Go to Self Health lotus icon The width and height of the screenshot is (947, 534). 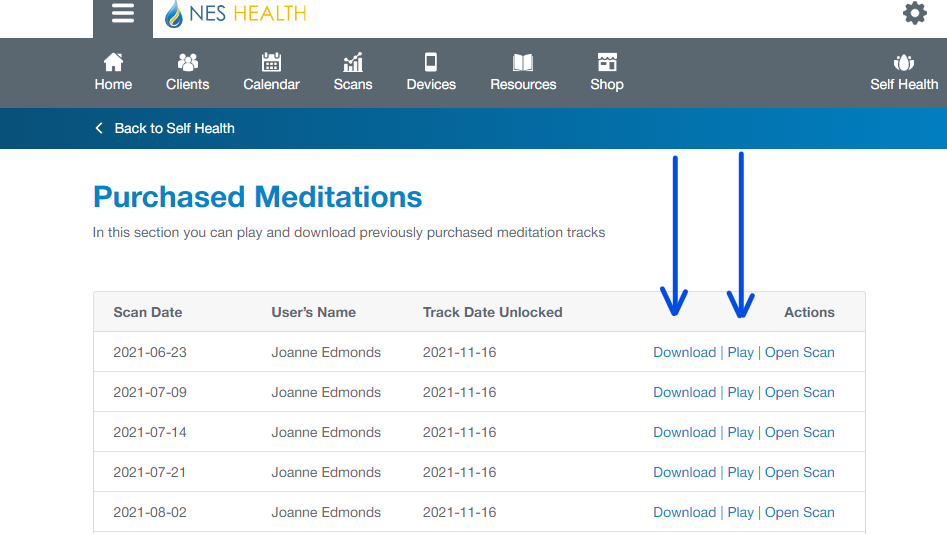click(x=904, y=63)
